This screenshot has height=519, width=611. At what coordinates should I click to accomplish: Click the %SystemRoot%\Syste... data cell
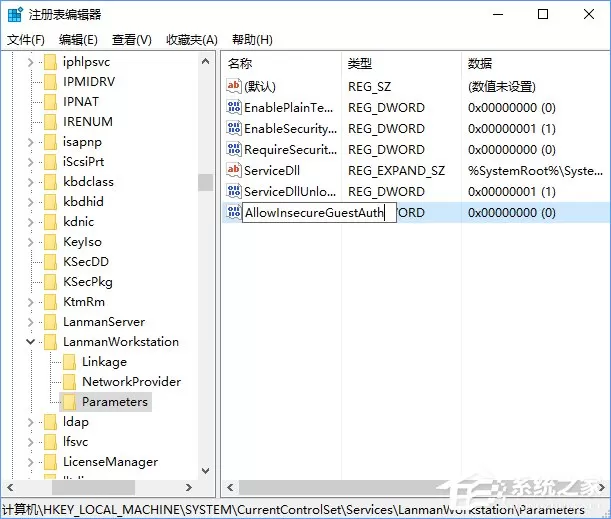(x=535, y=170)
